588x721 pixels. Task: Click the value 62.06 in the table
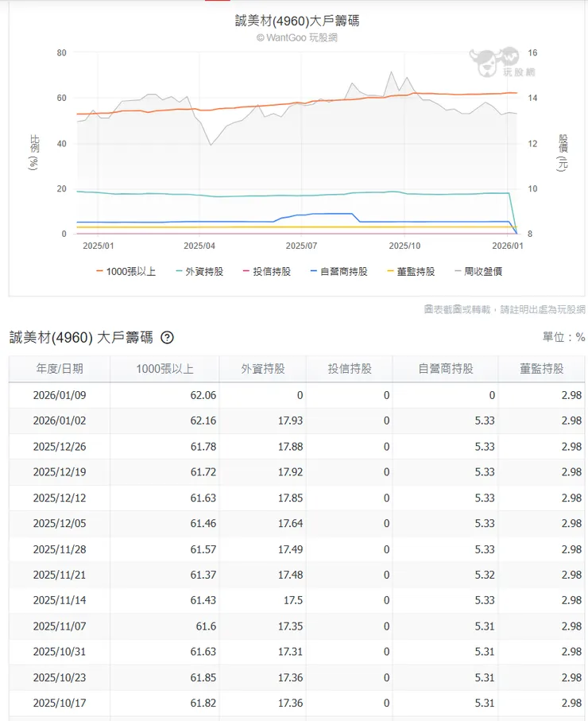coord(203,395)
